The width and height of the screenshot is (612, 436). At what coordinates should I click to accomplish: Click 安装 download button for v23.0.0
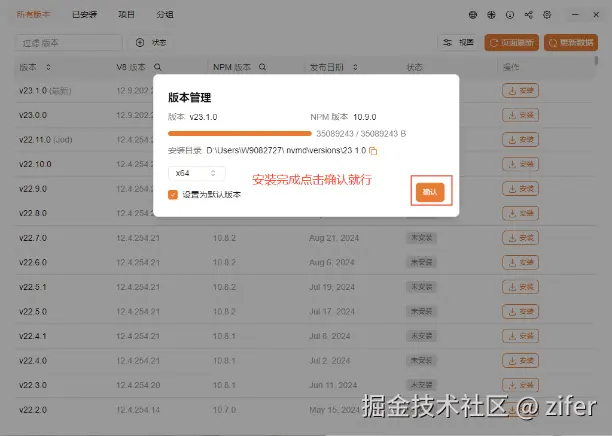pos(520,115)
